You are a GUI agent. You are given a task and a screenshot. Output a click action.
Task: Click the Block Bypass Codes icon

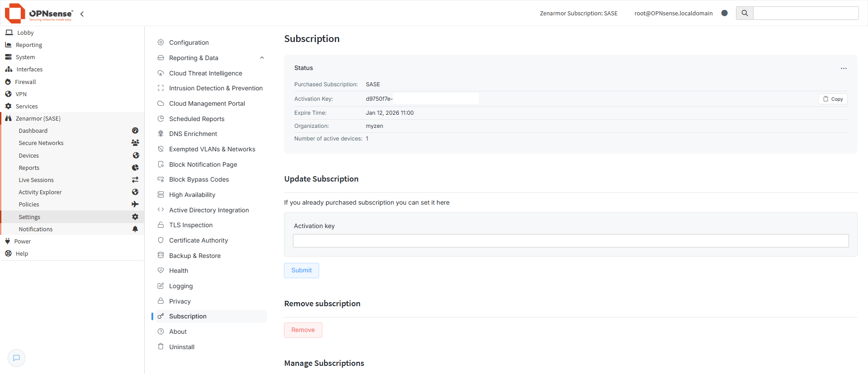[160, 179]
